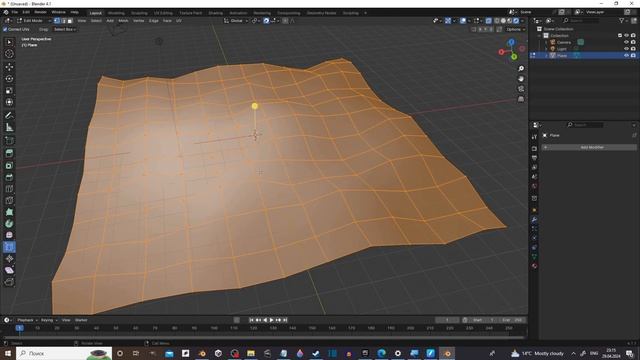Open the Options dropdown in viewport
The image size is (640, 360).
click(x=515, y=29)
